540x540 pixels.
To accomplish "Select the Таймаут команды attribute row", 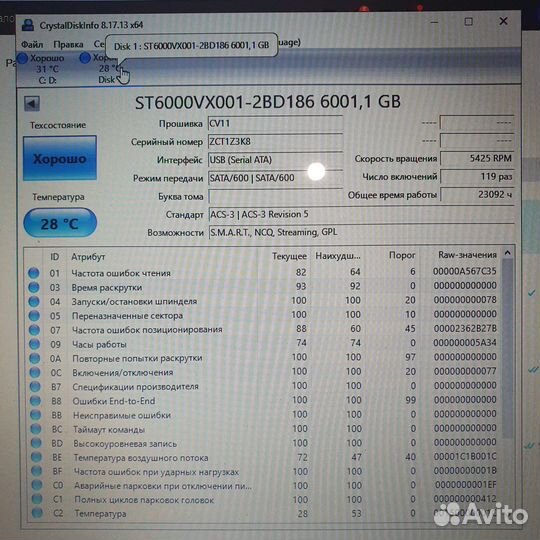I will (263, 429).
